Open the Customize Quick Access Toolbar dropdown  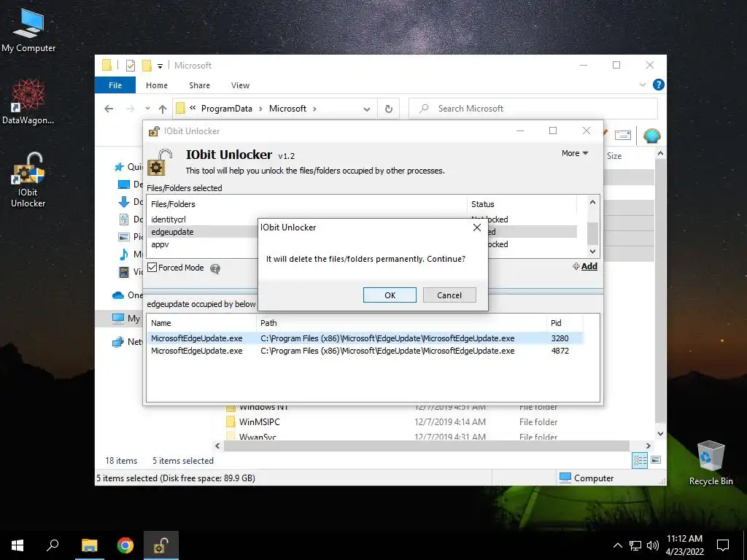[x=160, y=66]
